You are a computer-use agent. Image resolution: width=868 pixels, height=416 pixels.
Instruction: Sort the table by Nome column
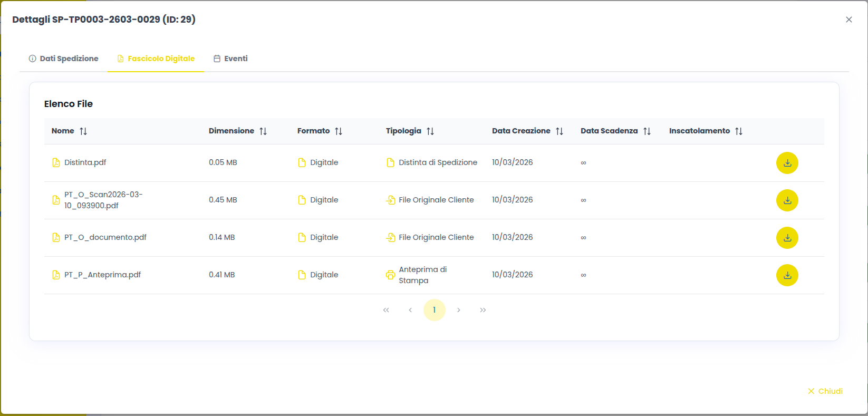pyautogui.click(x=83, y=131)
